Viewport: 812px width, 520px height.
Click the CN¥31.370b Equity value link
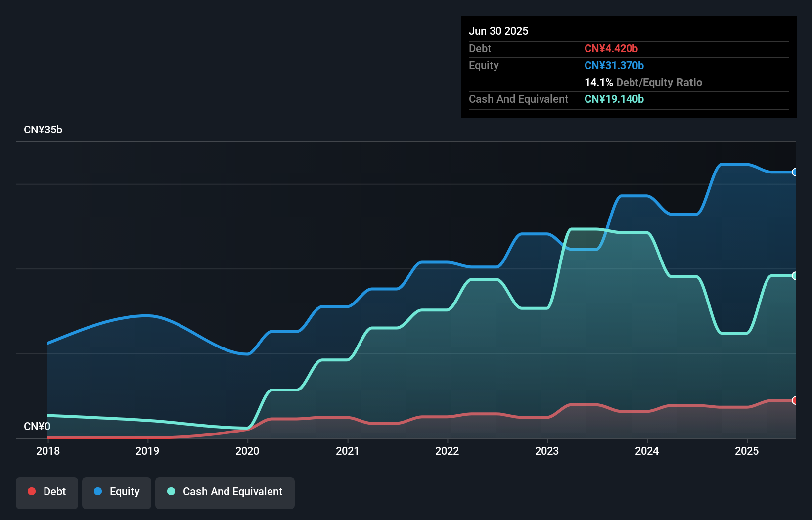click(614, 65)
